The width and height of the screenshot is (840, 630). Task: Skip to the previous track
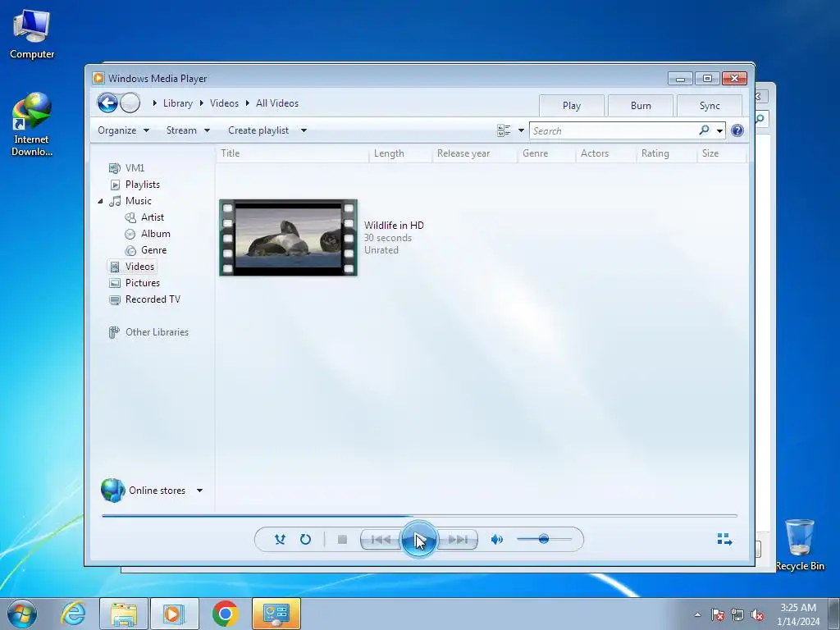click(381, 540)
